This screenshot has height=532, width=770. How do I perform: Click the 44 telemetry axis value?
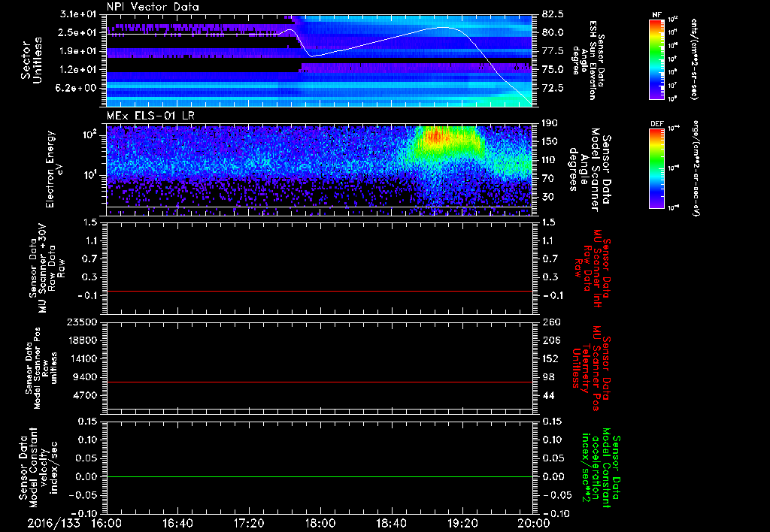pyautogui.click(x=548, y=395)
